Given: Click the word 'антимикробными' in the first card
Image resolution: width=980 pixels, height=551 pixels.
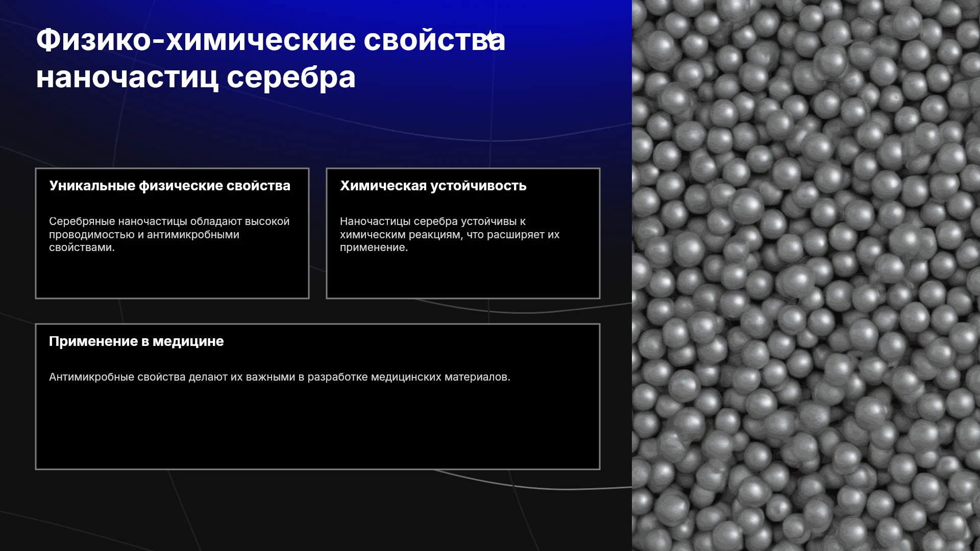Looking at the screenshot, I should pyautogui.click(x=193, y=235).
